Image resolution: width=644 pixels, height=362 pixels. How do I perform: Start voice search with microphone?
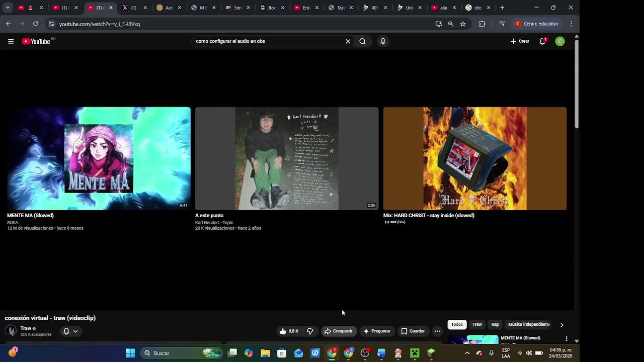(383, 41)
